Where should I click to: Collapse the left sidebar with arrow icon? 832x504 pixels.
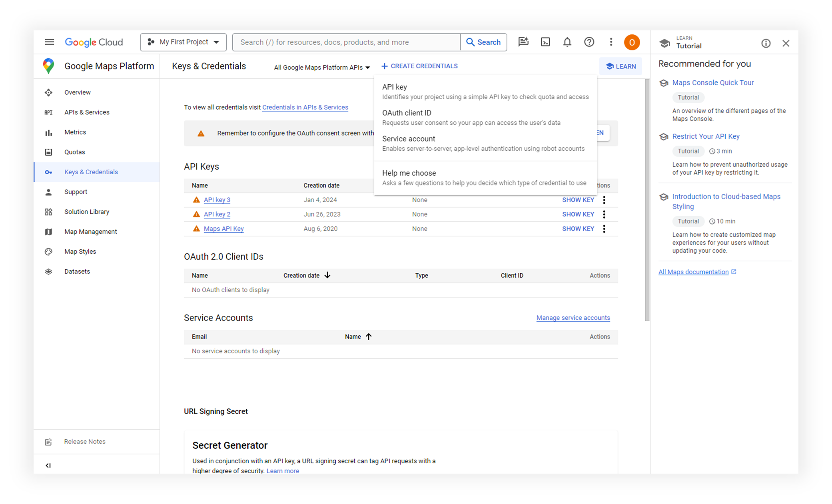[x=48, y=465]
